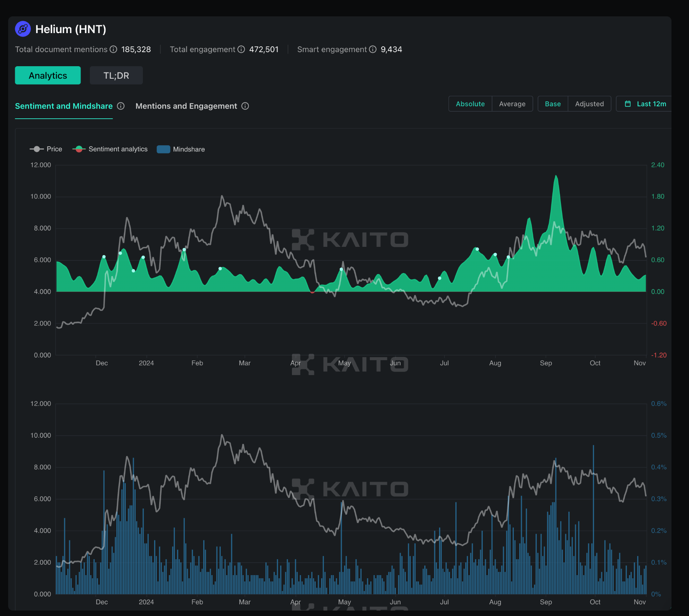
Task: Click the Aug label on the mindshare chart
Action: (495, 602)
